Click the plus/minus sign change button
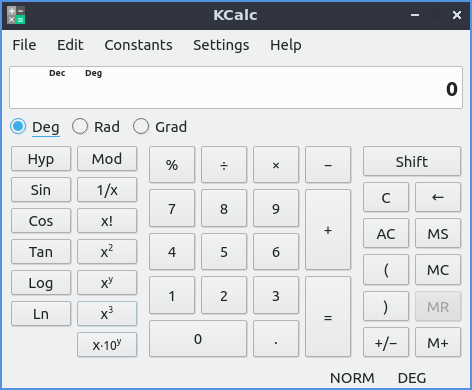 click(x=386, y=342)
